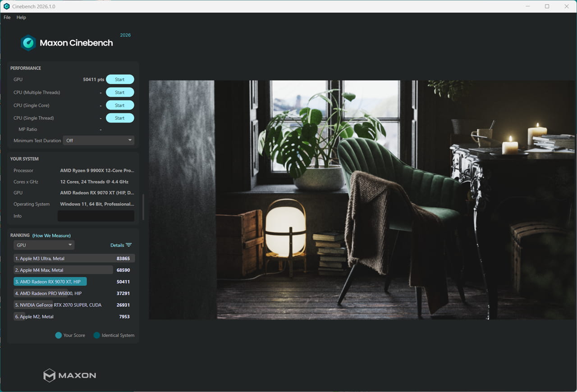Click the 83865 ranking score

coord(123,259)
